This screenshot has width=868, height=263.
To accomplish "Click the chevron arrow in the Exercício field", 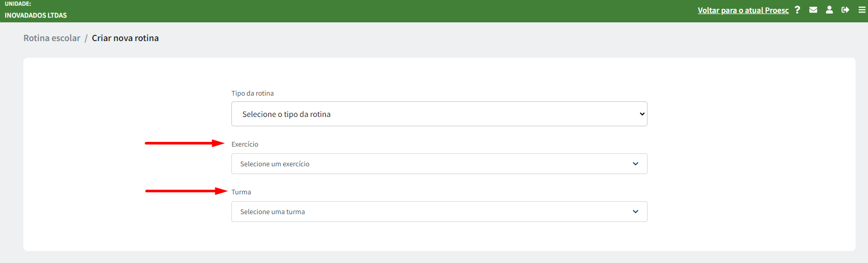I will (x=636, y=164).
